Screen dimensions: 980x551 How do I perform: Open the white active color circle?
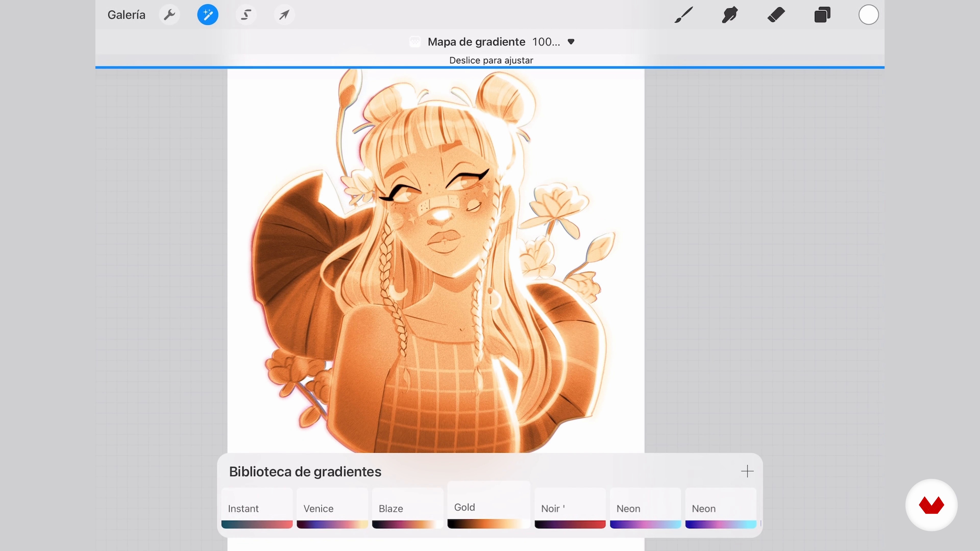[868, 15]
